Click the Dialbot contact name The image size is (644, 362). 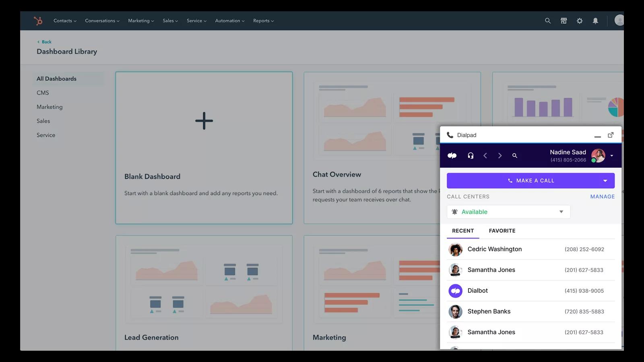tap(478, 290)
